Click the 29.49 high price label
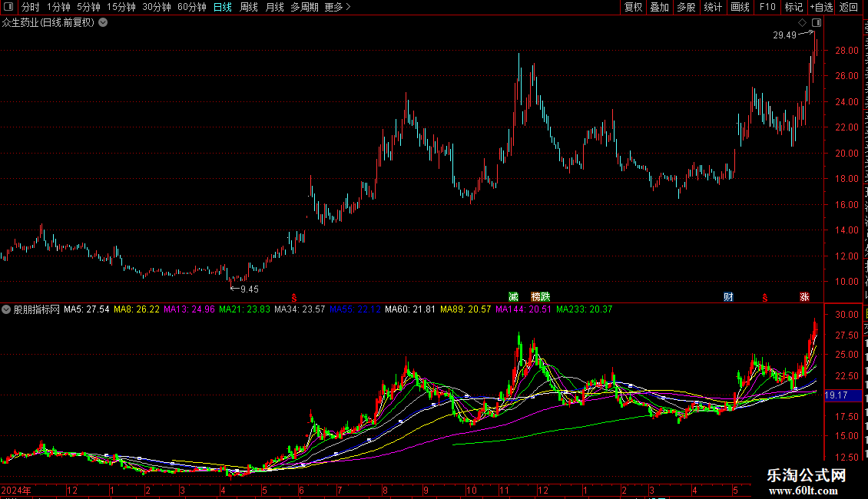This screenshot has width=868, height=499. [784, 35]
